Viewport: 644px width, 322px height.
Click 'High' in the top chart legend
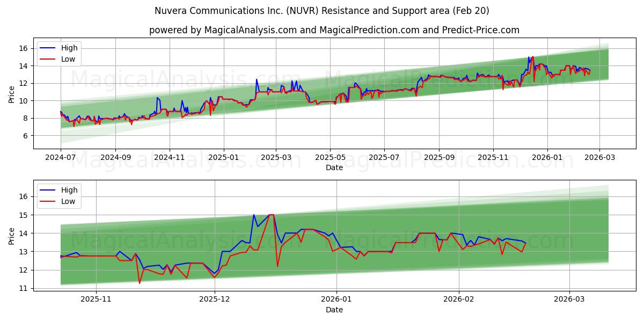(x=69, y=48)
